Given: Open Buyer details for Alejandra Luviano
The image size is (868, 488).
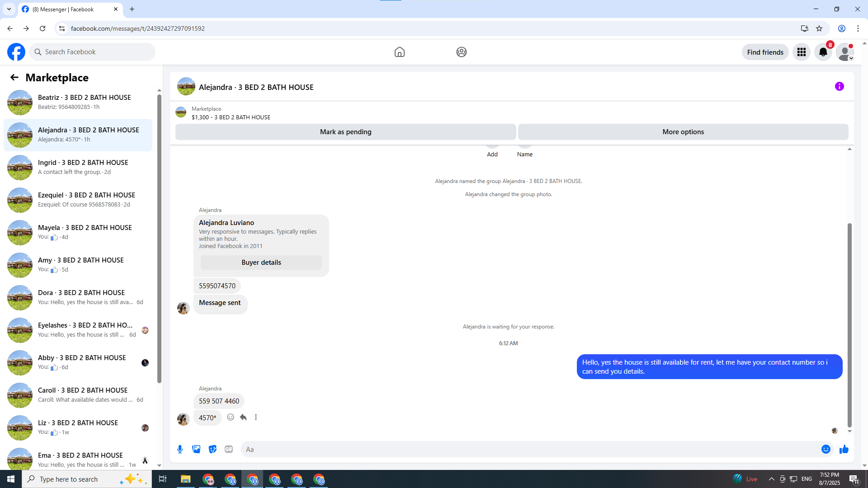Looking at the screenshot, I should click(261, 263).
